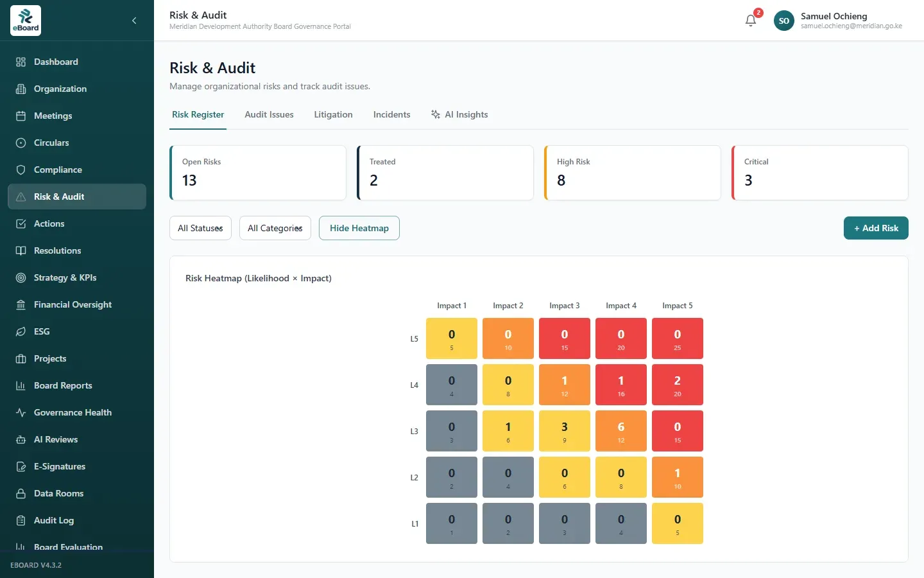Viewport: 924px width, 578px height.
Task: Click the Risk & Audit warning icon
Action: (x=21, y=197)
